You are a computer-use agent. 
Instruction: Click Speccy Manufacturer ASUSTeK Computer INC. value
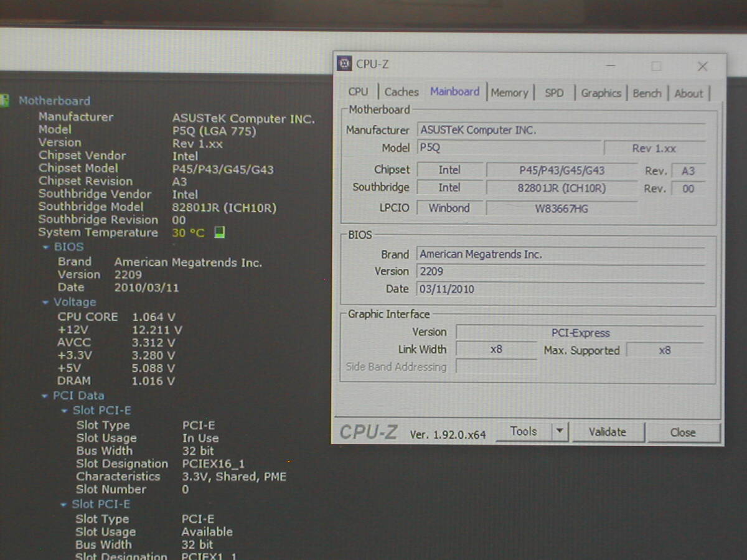click(243, 118)
